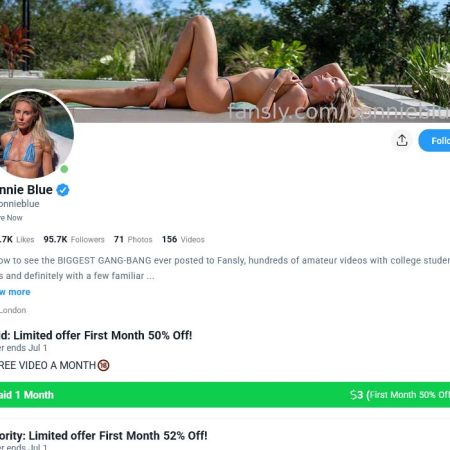Click the London location text
The width and height of the screenshot is (450, 450).
pos(13,310)
